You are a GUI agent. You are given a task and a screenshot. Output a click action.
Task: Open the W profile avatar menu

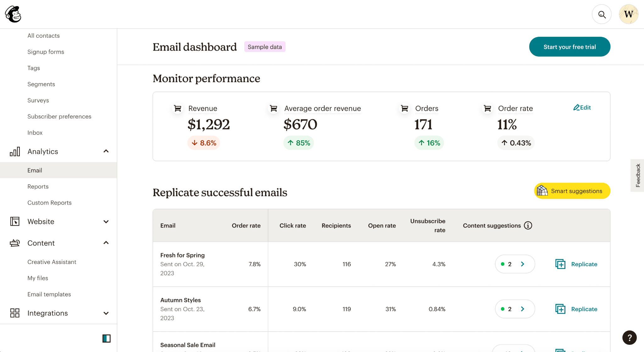(628, 14)
